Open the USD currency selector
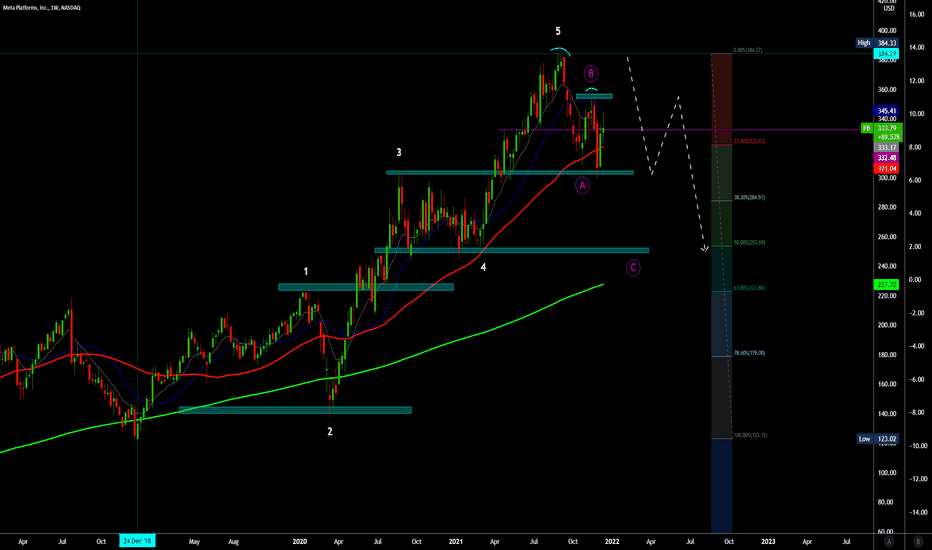 point(889,8)
